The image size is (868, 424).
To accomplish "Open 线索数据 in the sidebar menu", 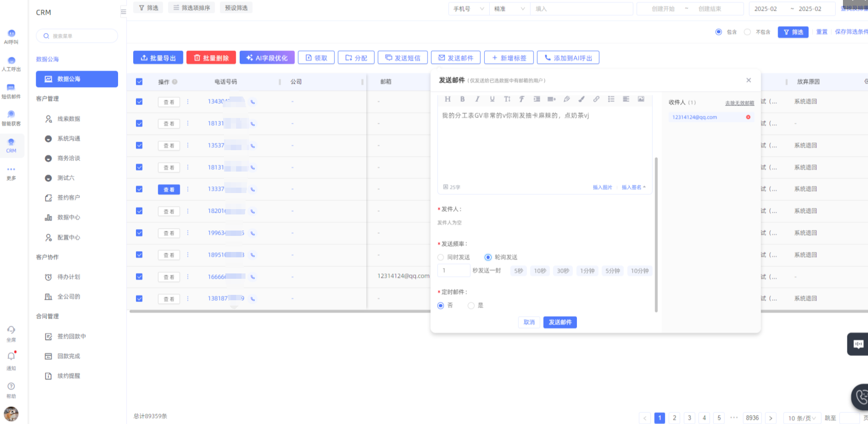I will (68, 119).
